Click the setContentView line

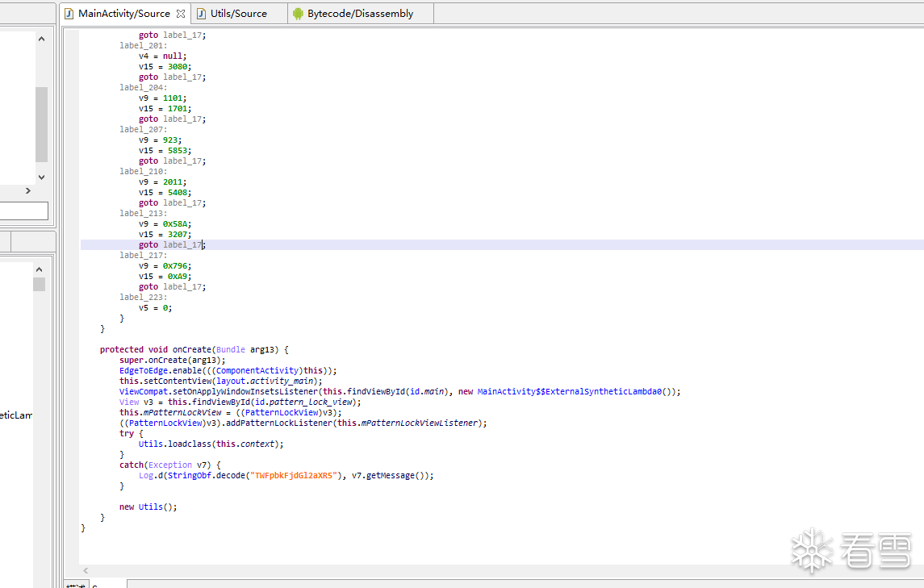(x=221, y=382)
